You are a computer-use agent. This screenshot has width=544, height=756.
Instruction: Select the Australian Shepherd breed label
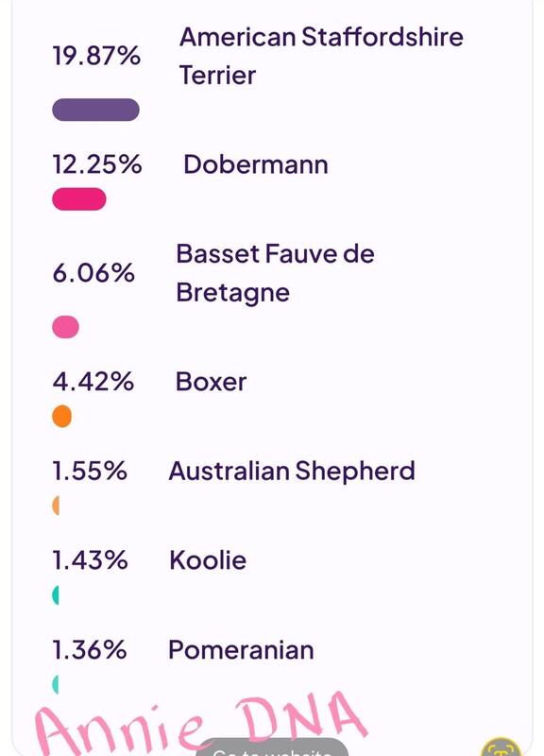coord(292,471)
